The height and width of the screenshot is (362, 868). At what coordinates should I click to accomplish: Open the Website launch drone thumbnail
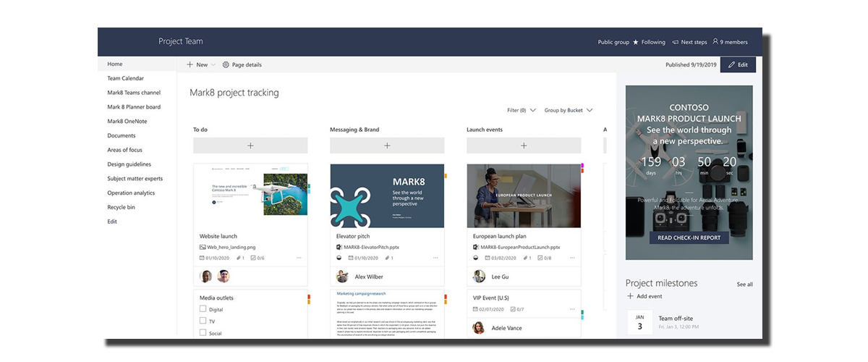click(250, 195)
